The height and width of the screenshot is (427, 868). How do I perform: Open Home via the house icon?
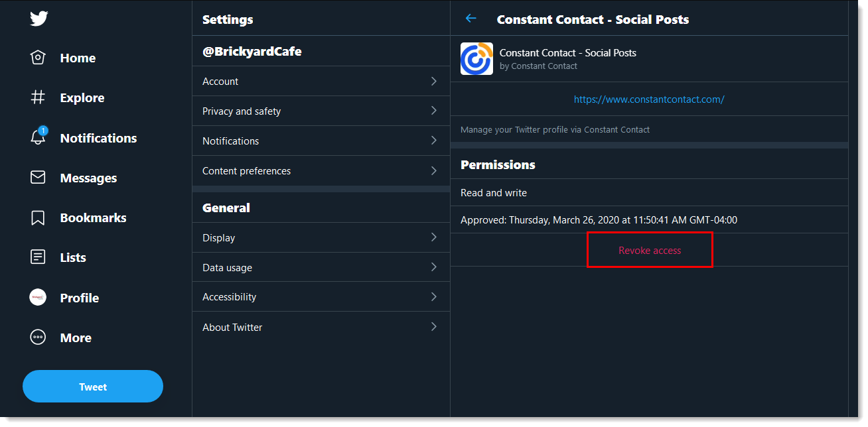point(38,58)
